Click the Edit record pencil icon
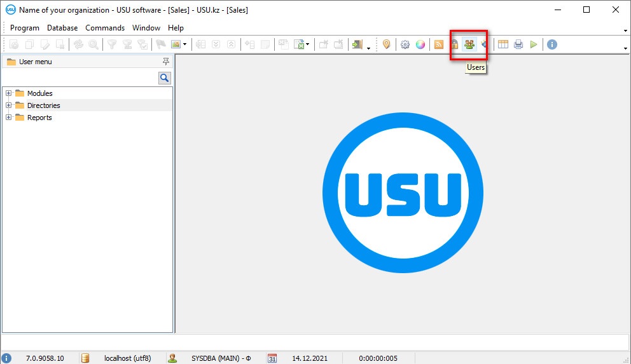This screenshot has height=364, width=631. [45, 44]
